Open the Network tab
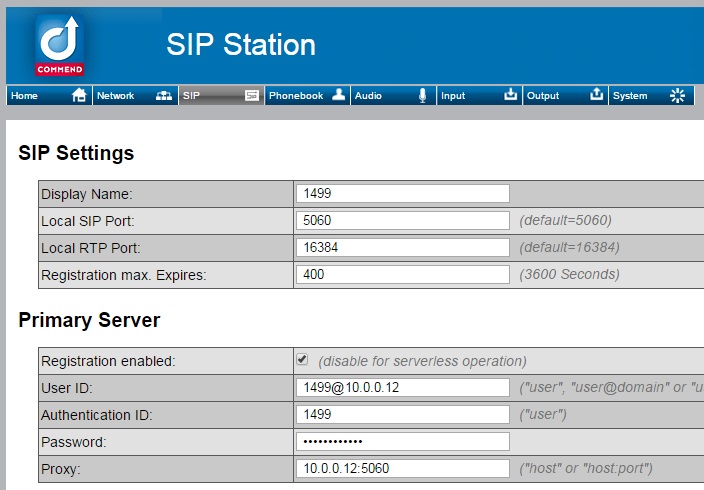The width and height of the screenshot is (704, 490). point(116,96)
